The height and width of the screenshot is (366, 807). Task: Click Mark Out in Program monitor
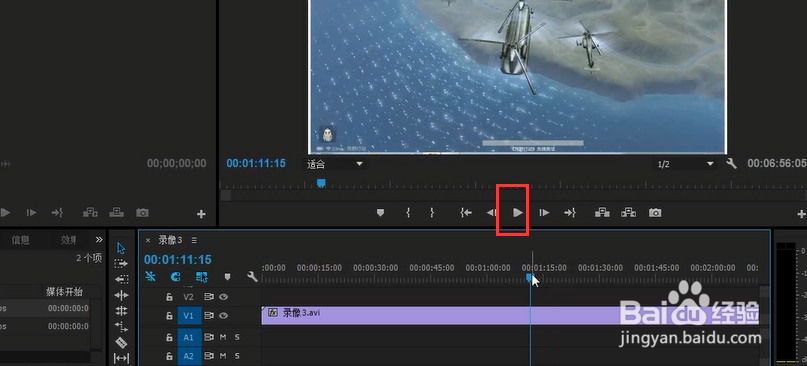pyautogui.click(x=432, y=213)
